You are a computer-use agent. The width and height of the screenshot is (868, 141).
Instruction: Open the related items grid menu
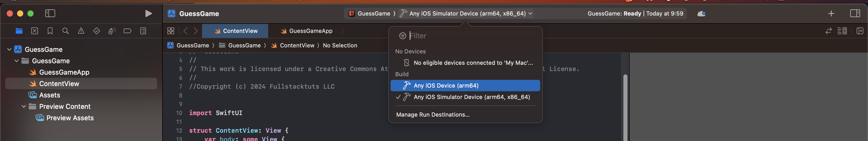pos(171,31)
